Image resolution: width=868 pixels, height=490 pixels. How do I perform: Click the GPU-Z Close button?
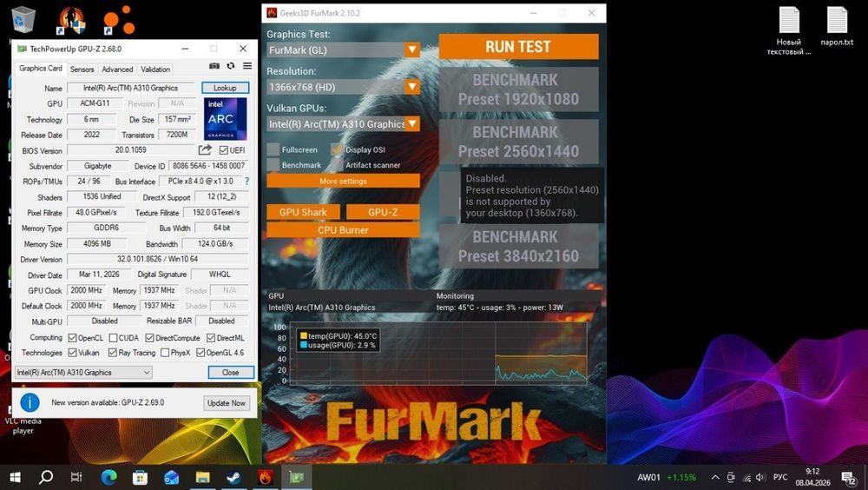tap(231, 373)
